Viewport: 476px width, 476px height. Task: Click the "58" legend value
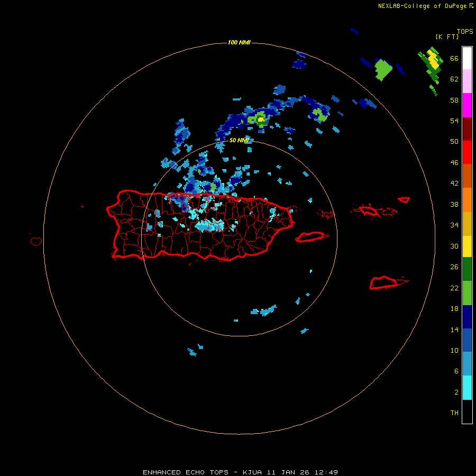(454, 100)
